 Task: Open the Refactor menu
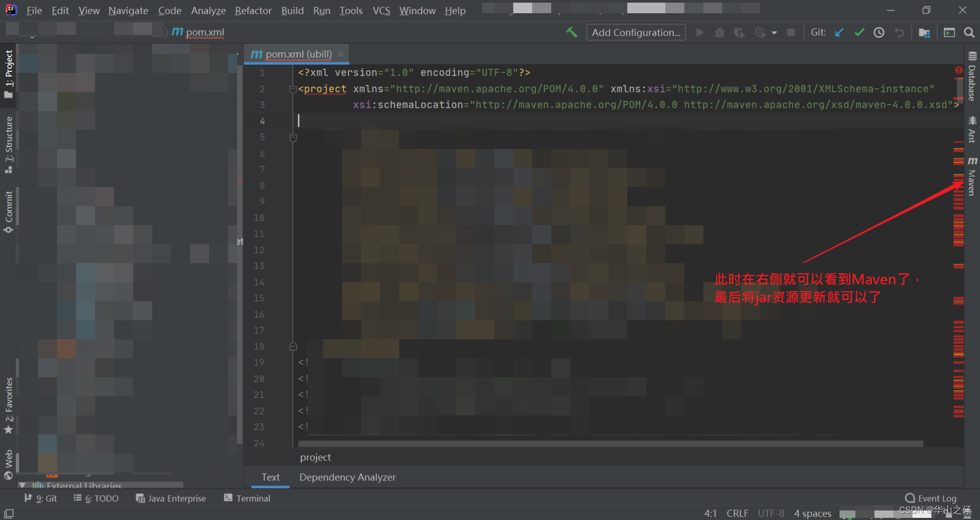(x=253, y=11)
